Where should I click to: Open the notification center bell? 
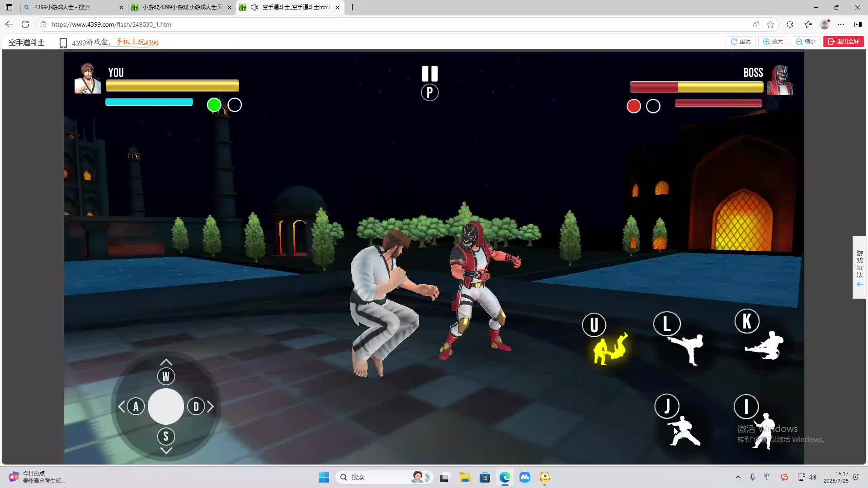point(856,477)
